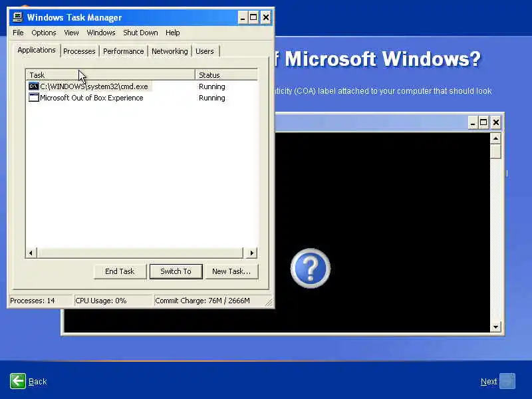Click Running status of cmd.exe row
532x399 pixels.
[212, 86]
